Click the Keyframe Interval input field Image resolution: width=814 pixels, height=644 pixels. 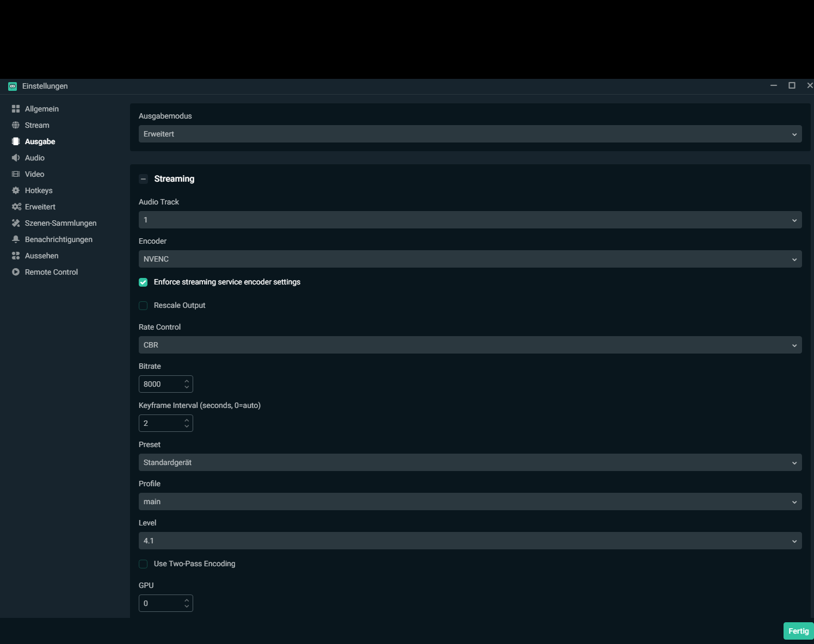[x=161, y=423]
